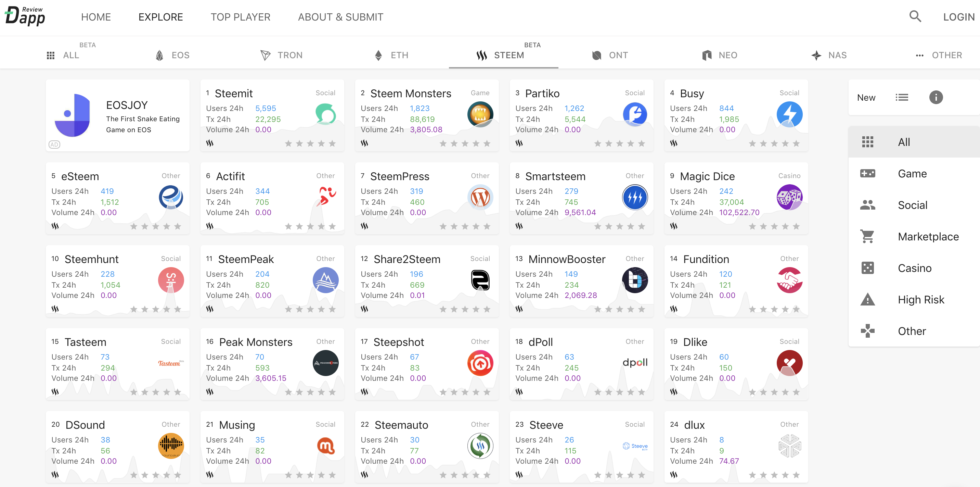
Task: Filter by Casino category
Action: 914,268
